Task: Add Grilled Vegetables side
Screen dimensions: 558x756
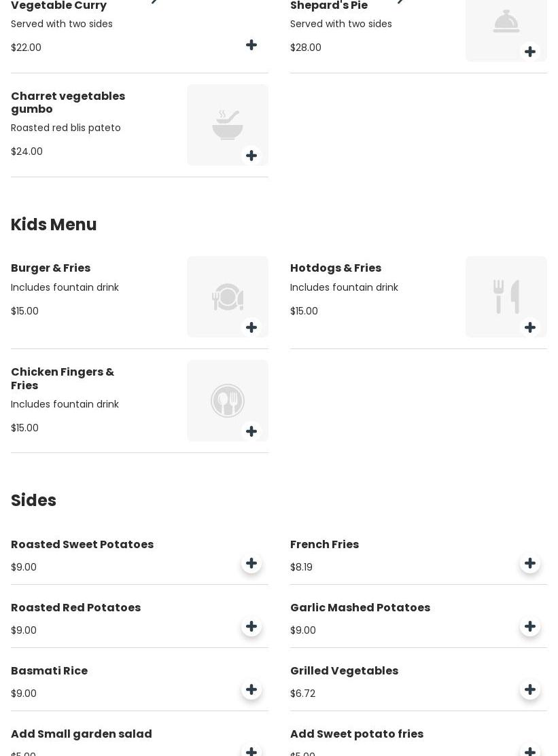Action: click(x=530, y=690)
